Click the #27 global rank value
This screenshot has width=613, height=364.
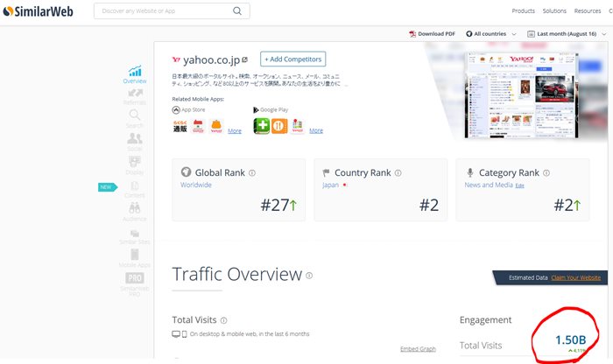tap(274, 205)
